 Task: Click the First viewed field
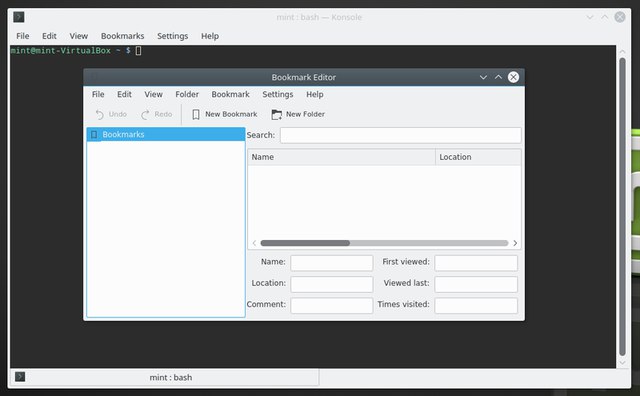476,263
